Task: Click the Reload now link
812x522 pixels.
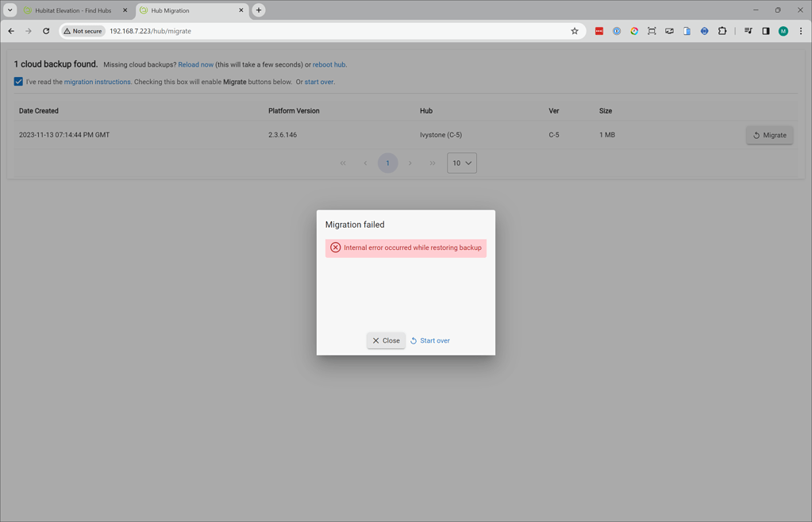Action: coord(196,64)
